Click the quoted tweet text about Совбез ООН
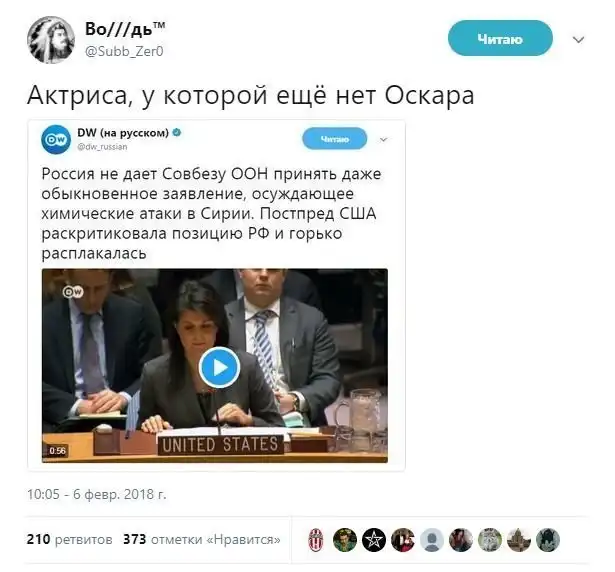 coord(211,214)
